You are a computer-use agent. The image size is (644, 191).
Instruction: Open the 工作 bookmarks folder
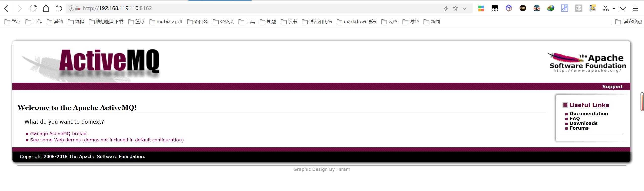tap(34, 22)
